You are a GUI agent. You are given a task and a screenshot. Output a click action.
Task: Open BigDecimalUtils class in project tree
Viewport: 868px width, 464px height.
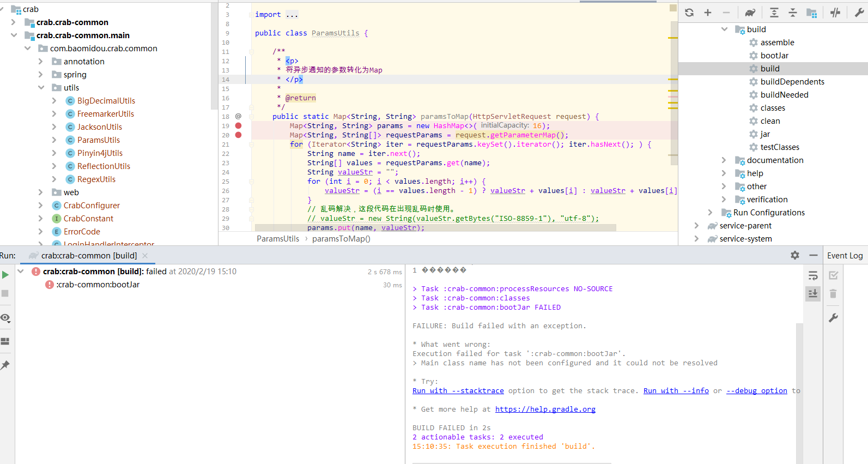[x=106, y=101]
